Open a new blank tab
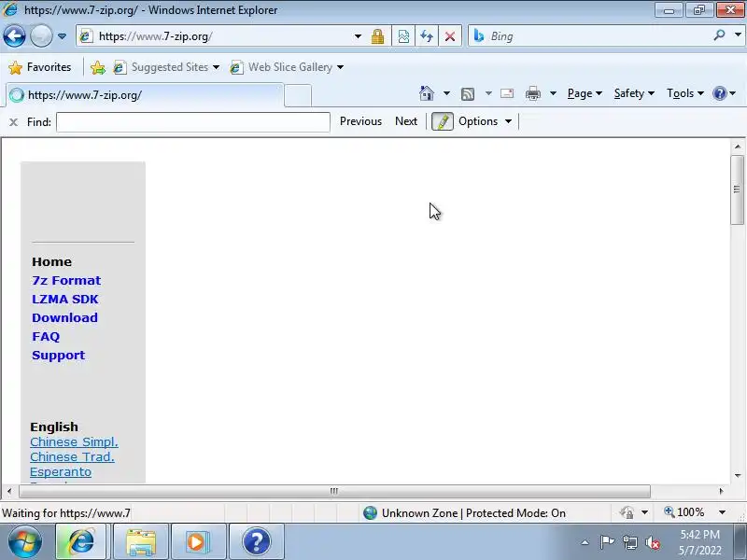This screenshot has height=560, width=747. [298, 95]
